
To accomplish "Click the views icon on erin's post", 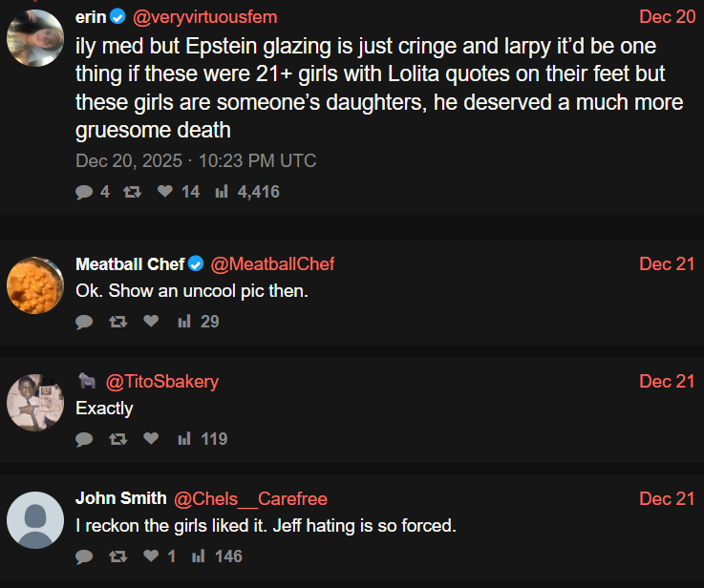I will point(222,192).
